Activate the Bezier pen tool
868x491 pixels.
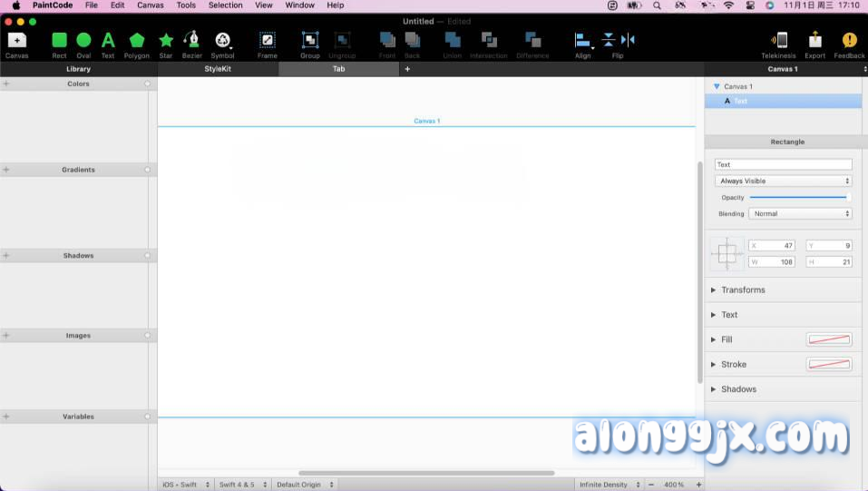[191, 40]
